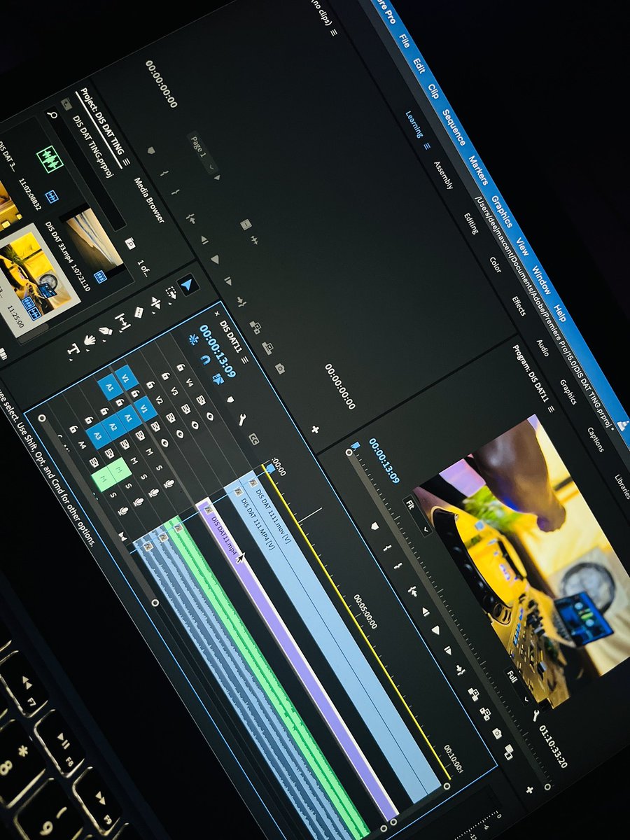Toggle insert sequences as nests icon
630x840 pixels.
pyautogui.click(x=194, y=339)
